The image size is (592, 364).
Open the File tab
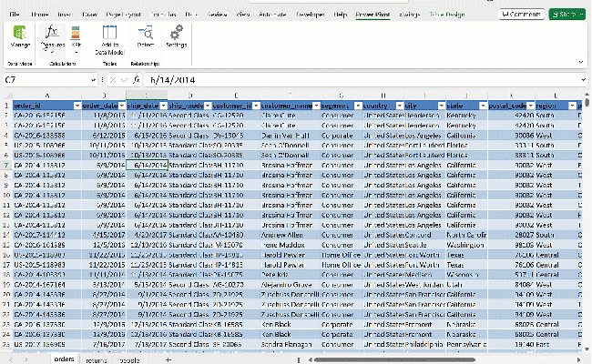tap(15, 15)
